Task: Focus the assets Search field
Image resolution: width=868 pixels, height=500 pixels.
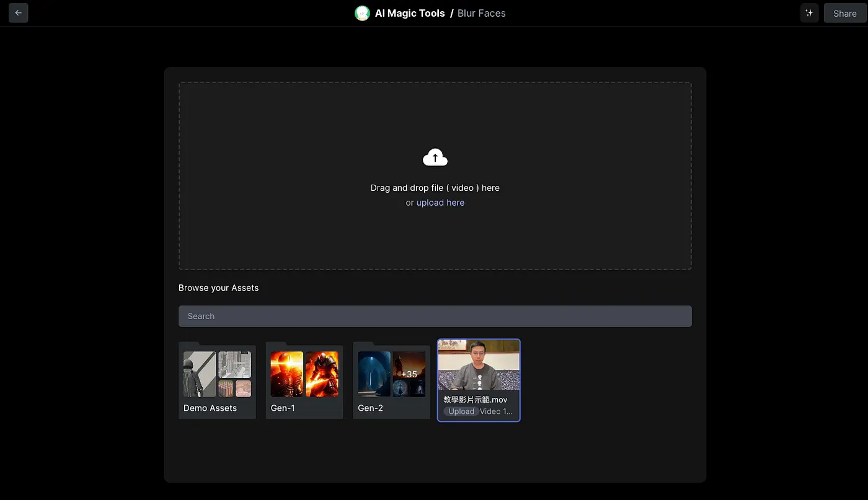Action: [x=435, y=316]
